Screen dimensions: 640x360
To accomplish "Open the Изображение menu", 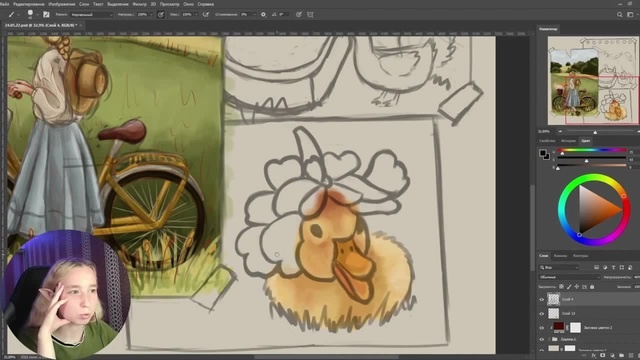I will pyautogui.click(x=62, y=4).
